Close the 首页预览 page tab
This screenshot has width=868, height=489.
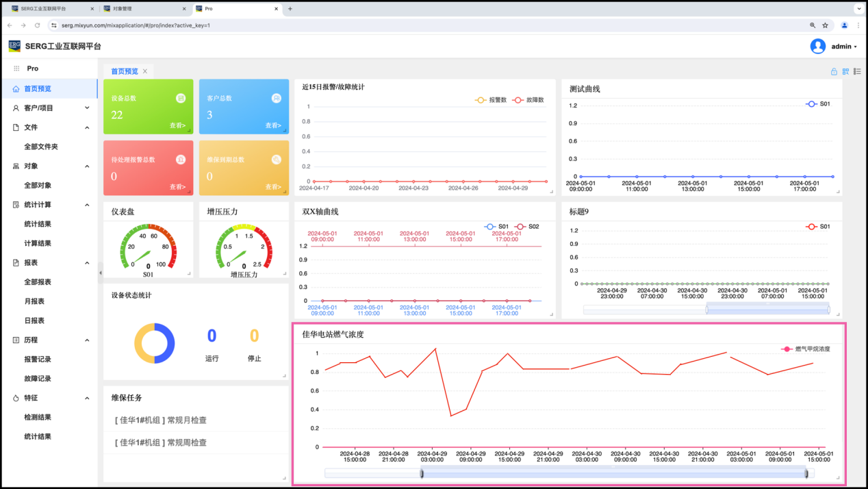pos(145,71)
